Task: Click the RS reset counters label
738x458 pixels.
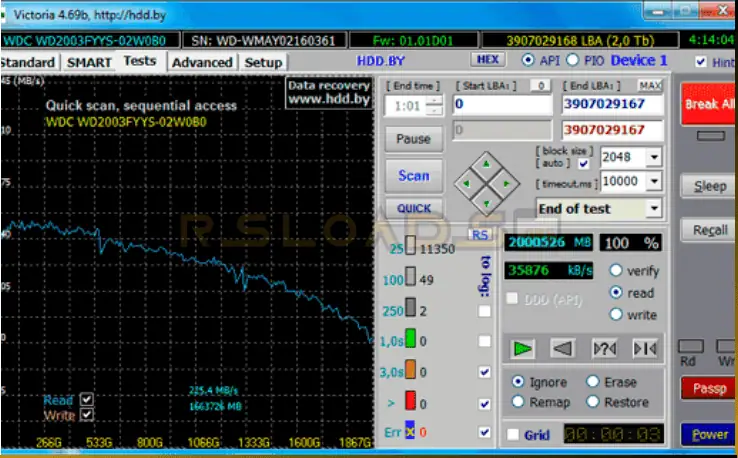Action: tap(480, 234)
